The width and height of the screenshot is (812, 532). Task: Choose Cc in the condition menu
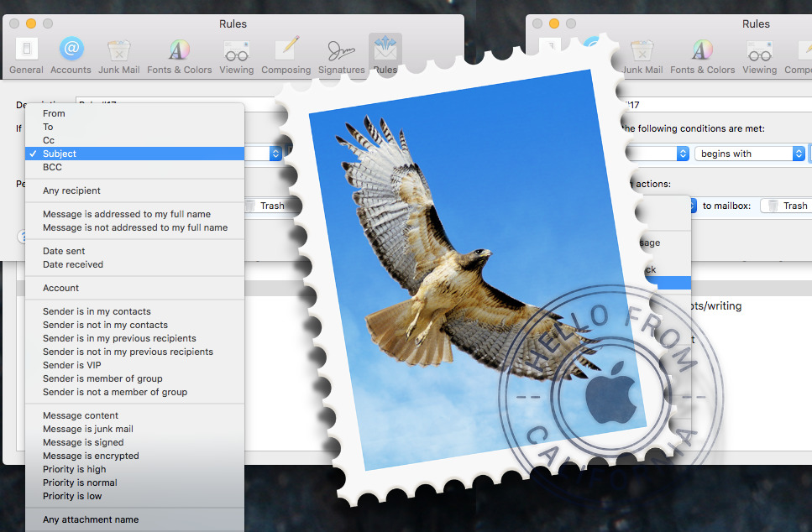134,140
